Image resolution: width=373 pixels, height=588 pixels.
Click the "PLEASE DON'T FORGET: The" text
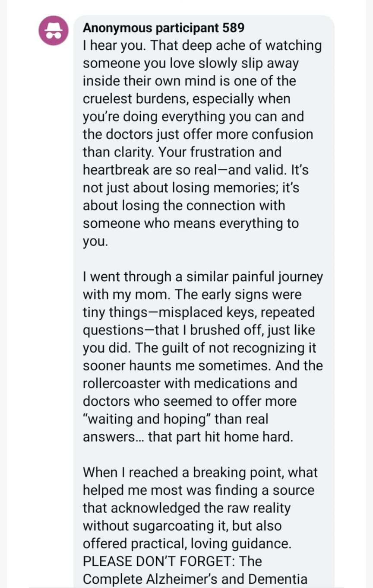coord(172,561)
